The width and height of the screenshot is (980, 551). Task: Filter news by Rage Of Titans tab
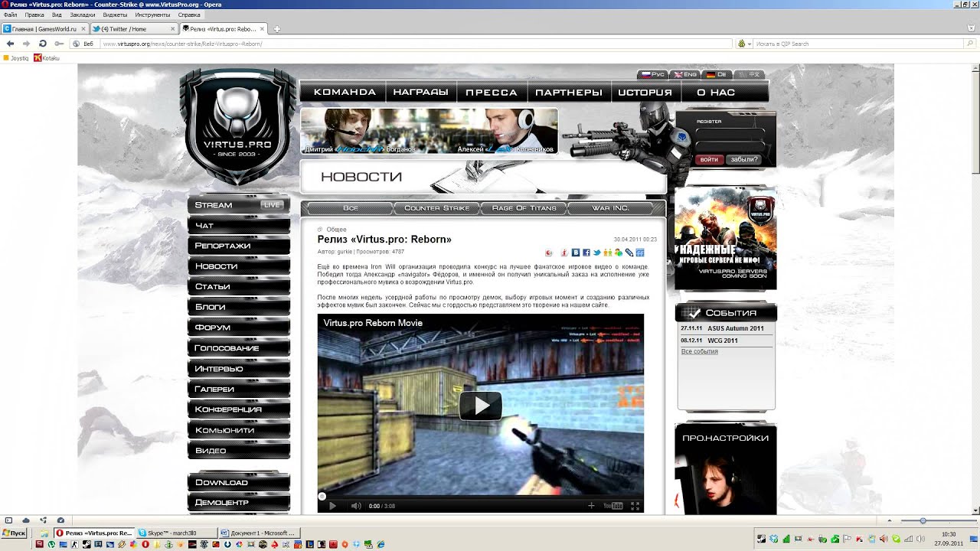click(x=524, y=208)
